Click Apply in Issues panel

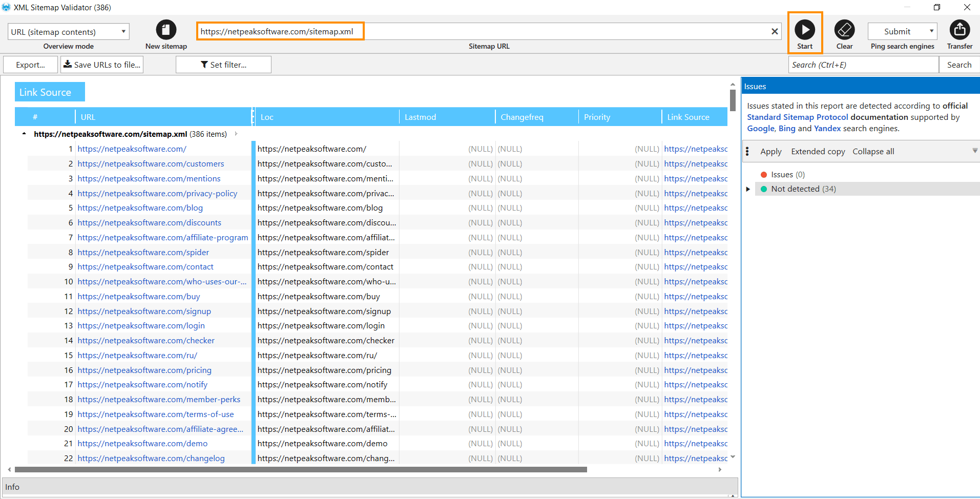[770, 151]
